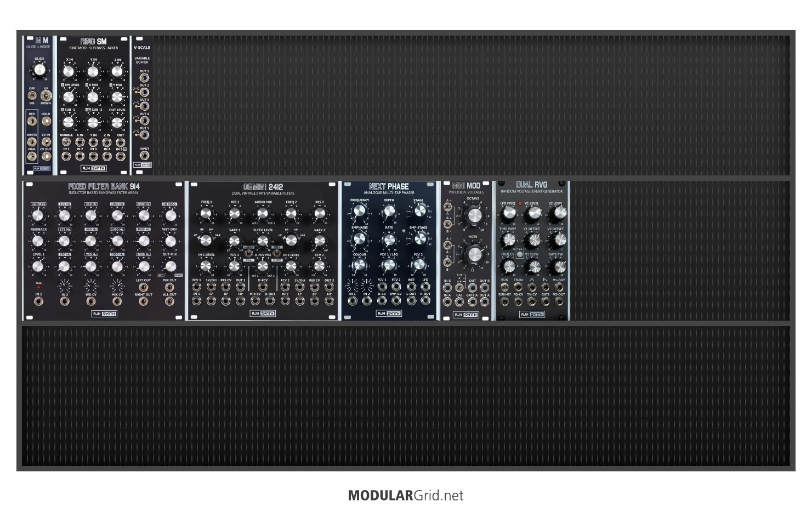Click the V1-OUT jack on Dual RVG

click(x=559, y=287)
